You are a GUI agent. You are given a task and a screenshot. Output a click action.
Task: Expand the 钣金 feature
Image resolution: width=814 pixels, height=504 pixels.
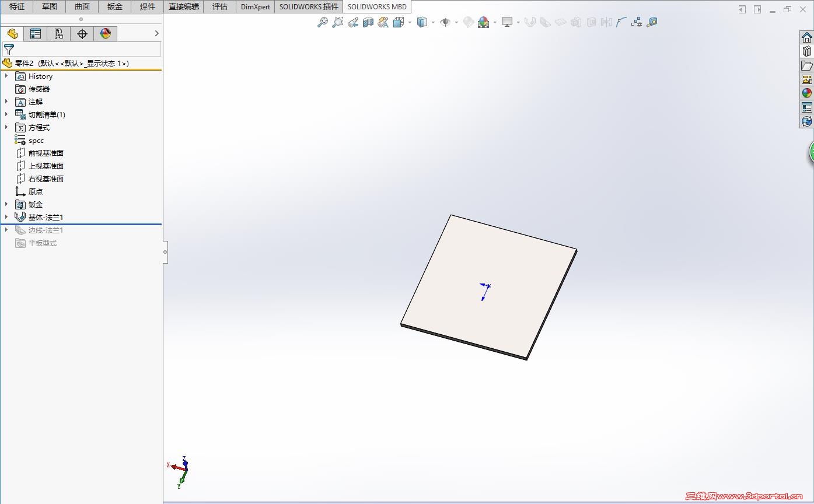pyautogui.click(x=6, y=204)
